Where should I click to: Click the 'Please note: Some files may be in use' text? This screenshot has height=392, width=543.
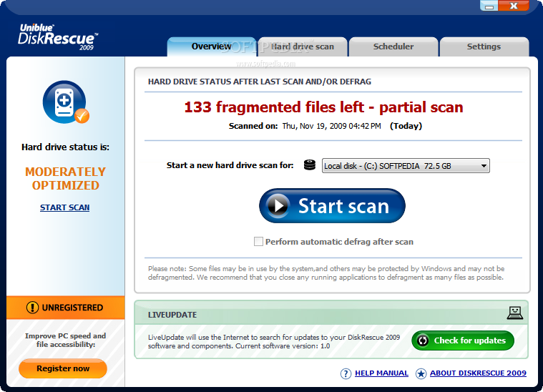(x=326, y=273)
